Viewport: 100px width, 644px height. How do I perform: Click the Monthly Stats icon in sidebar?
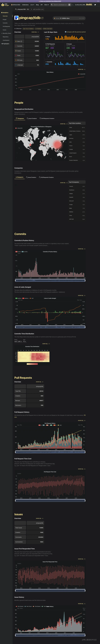click(x=2, y=33)
